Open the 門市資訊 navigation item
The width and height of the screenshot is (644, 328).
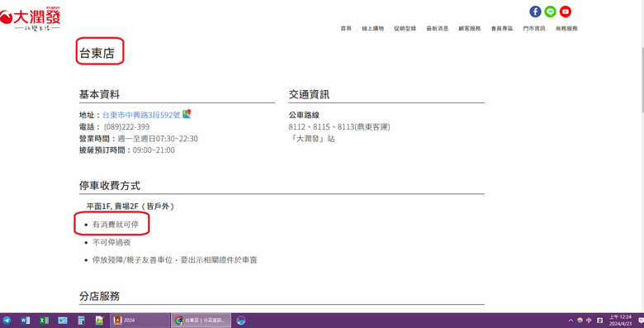point(534,28)
